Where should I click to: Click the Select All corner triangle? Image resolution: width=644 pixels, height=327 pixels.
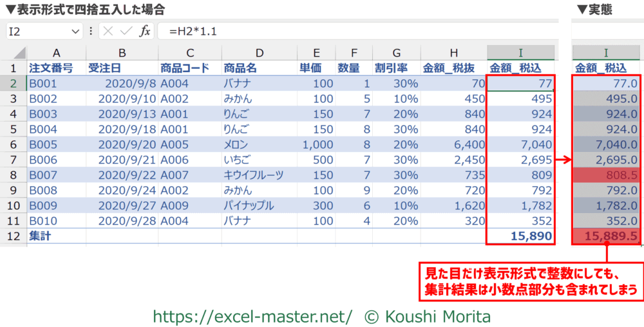click(19, 53)
